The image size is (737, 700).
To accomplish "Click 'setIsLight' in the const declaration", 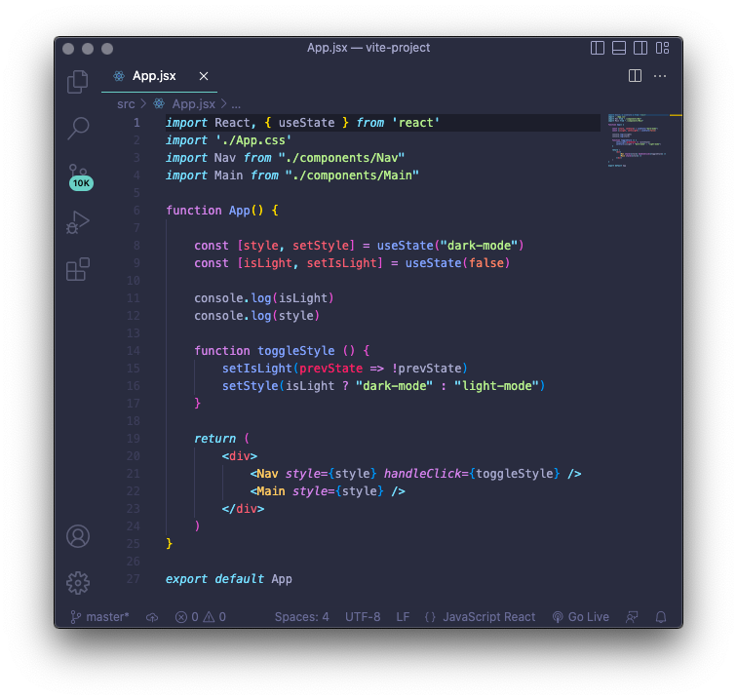I will [342, 263].
